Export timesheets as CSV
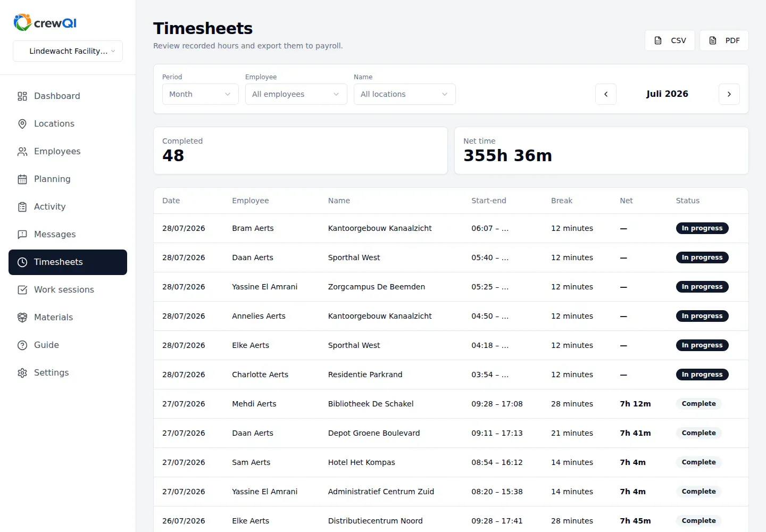The width and height of the screenshot is (766, 532). pyautogui.click(x=670, y=40)
